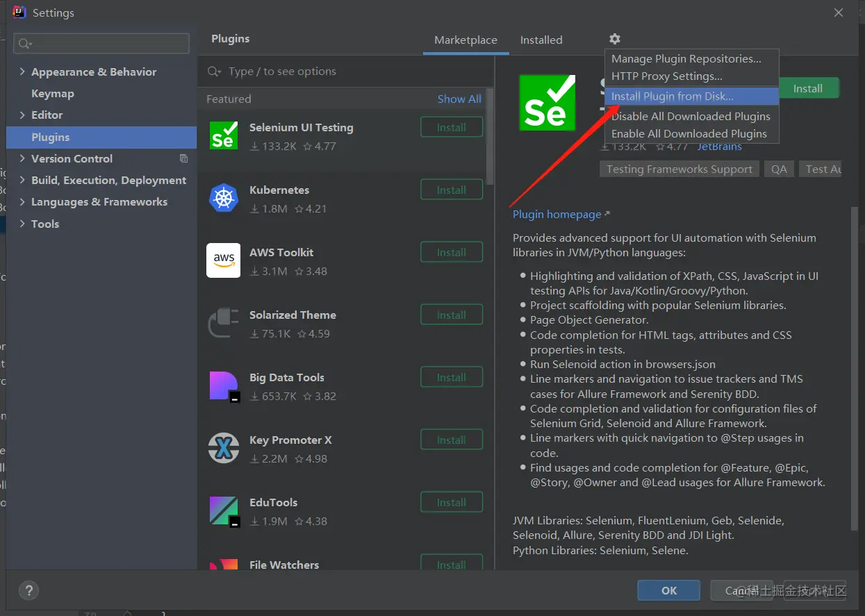Switch to the Marketplace tab

(466, 40)
